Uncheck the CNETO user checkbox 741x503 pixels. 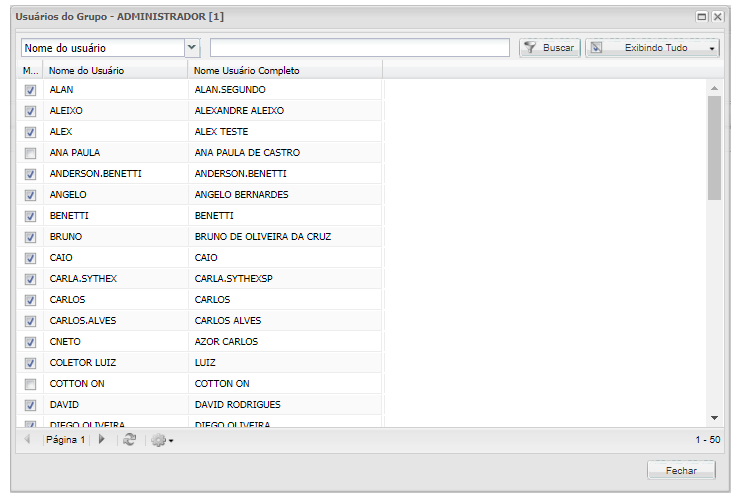click(30, 342)
